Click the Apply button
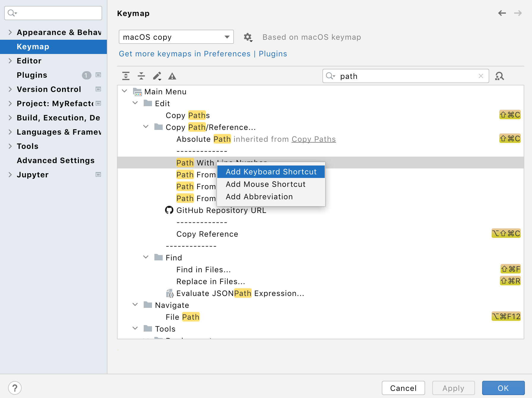This screenshot has height=398, width=532. click(x=453, y=388)
